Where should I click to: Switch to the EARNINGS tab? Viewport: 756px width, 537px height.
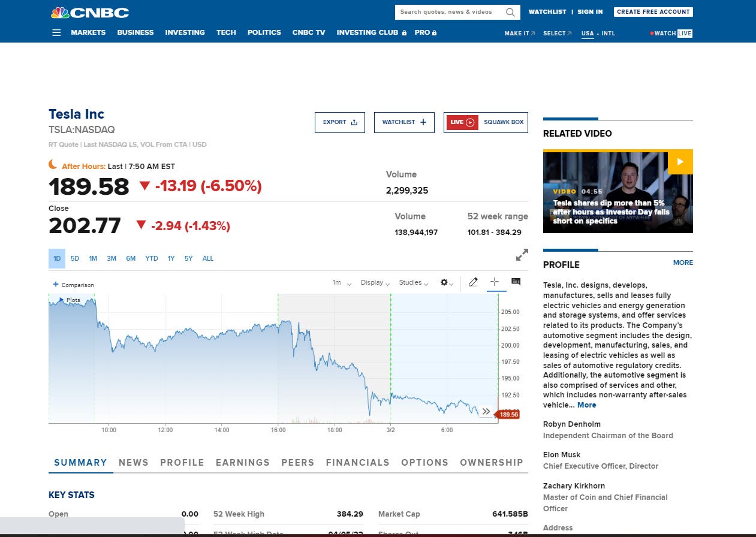243,463
